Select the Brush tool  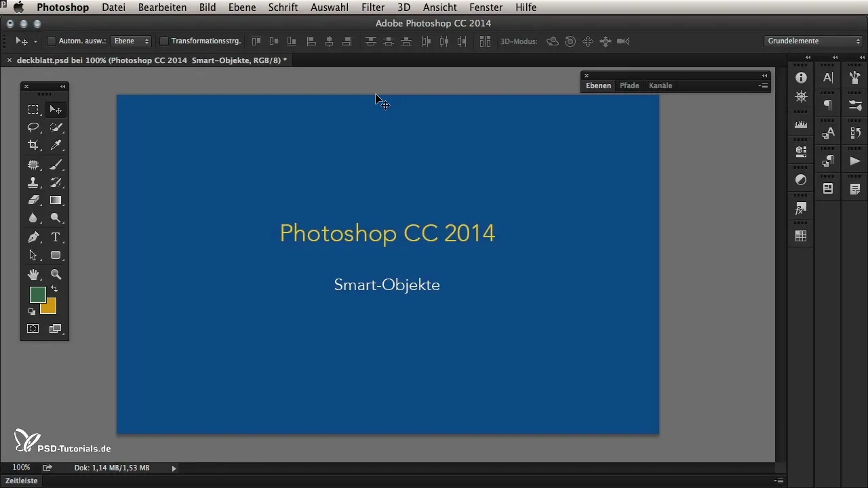coord(56,165)
